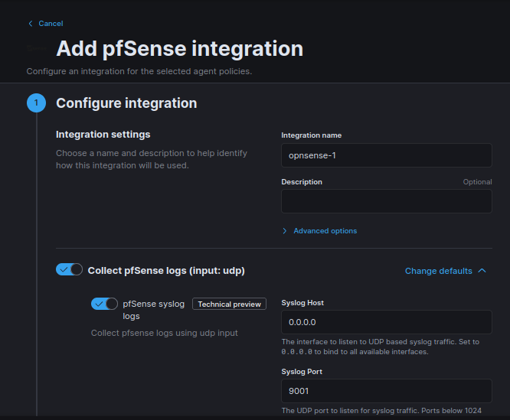Viewport: 510px width, 420px height.
Task: Toggle off pfSense syslog logs
Action: [104, 304]
